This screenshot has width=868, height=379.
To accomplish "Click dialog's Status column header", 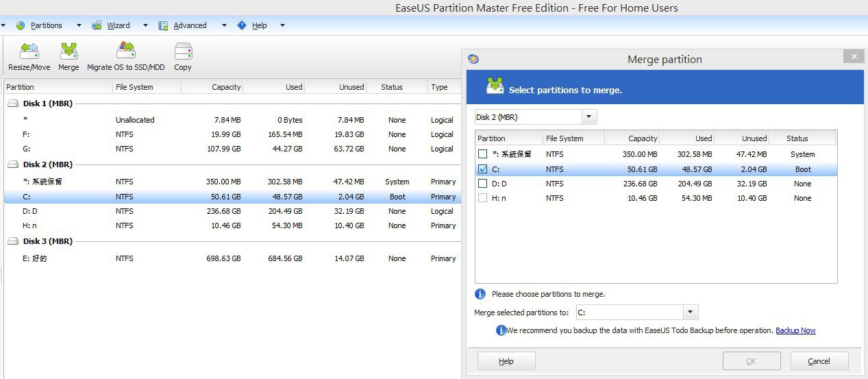I will [x=802, y=138].
